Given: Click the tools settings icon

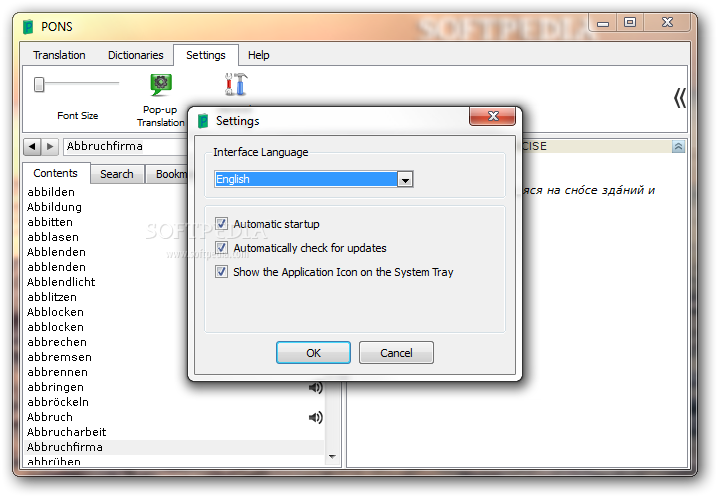Looking at the screenshot, I should [236, 84].
